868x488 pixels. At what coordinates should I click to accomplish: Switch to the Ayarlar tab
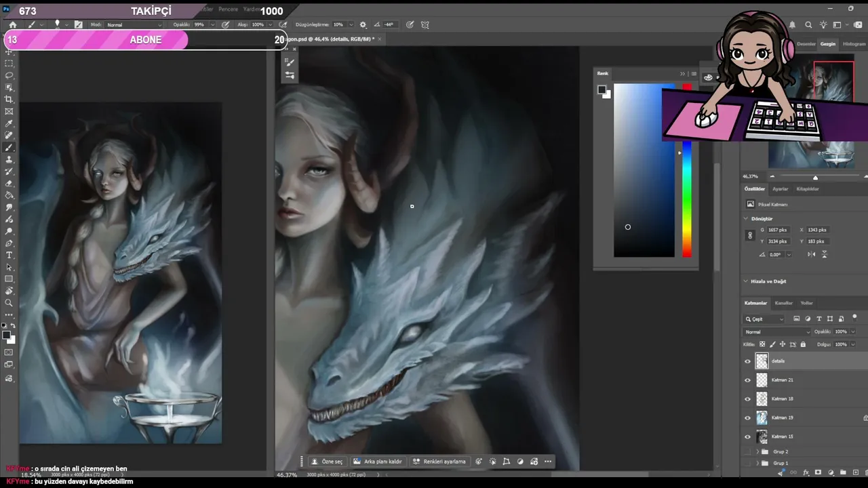(781, 189)
